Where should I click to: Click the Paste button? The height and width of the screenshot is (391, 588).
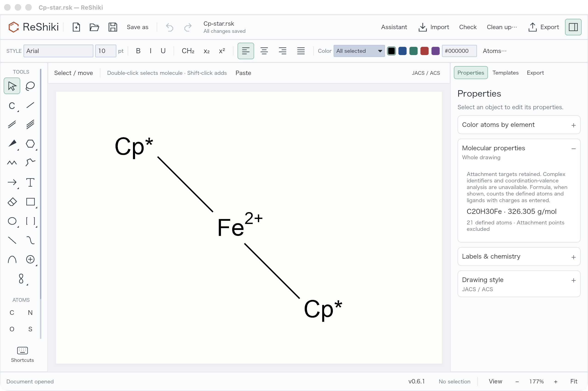click(x=243, y=73)
